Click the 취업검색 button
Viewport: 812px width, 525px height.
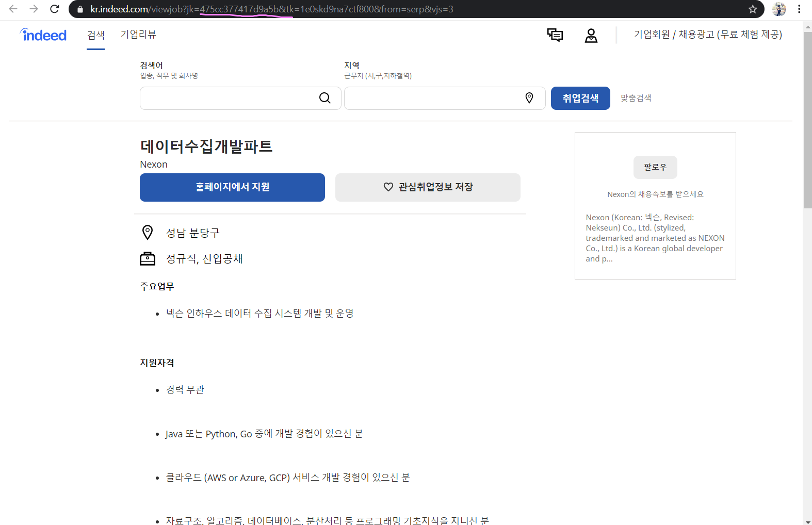pos(580,98)
